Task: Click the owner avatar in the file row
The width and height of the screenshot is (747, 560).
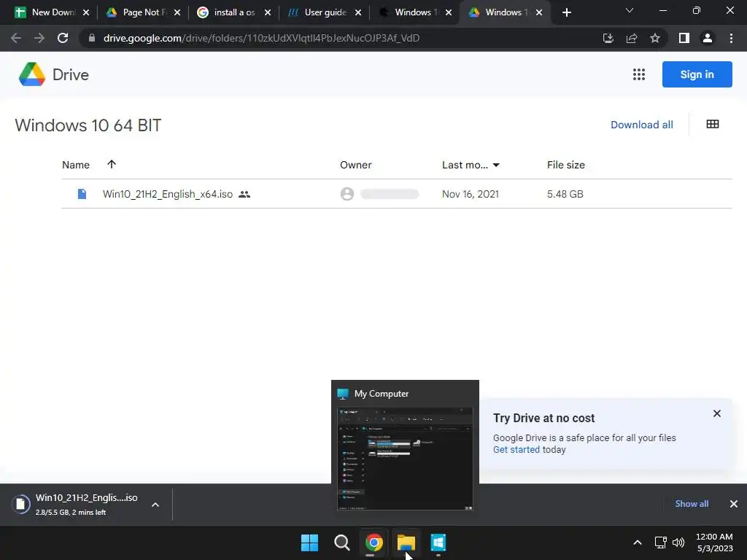Action: coord(347,194)
